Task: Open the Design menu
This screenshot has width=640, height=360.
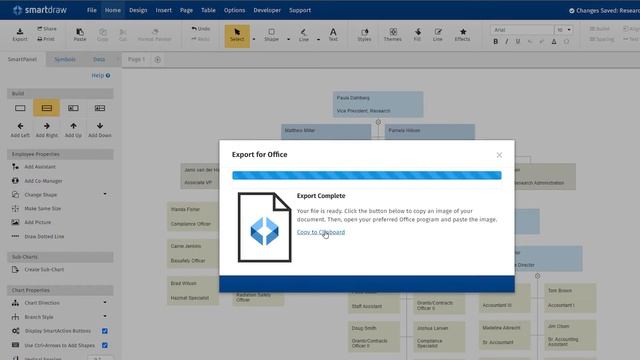Action: pos(138,10)
